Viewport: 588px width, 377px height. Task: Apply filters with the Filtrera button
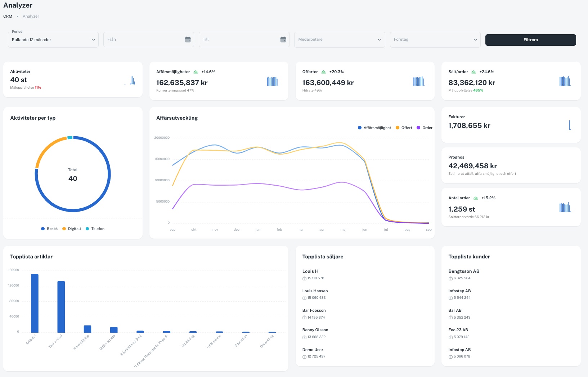531,40
